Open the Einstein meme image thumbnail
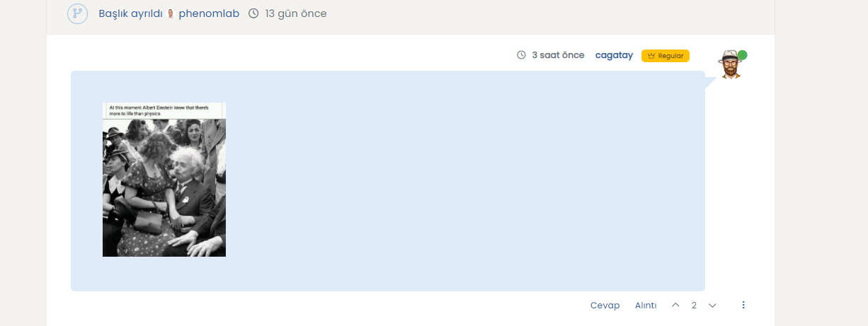Screen dimensions: 868x326 164,180
